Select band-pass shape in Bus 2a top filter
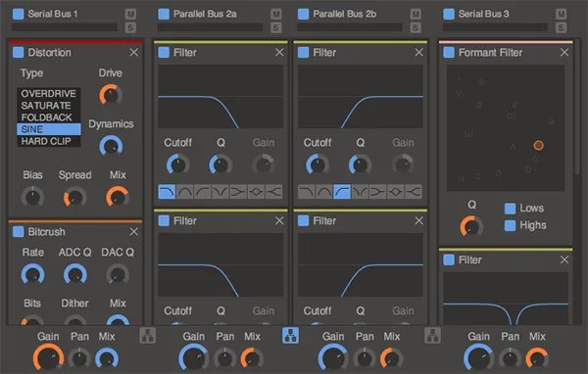Viewport: 588px width, 374px height. click(x=184, y=192)
